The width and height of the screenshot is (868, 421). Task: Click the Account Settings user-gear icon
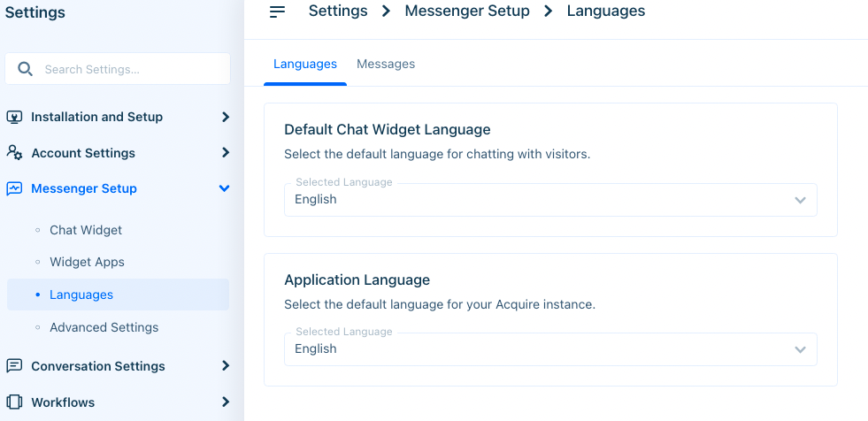(14, 152)
